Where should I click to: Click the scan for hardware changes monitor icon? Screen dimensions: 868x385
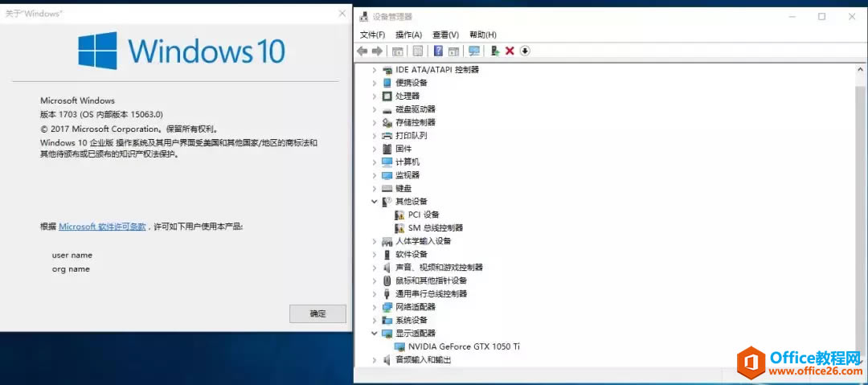pos(474,51)
